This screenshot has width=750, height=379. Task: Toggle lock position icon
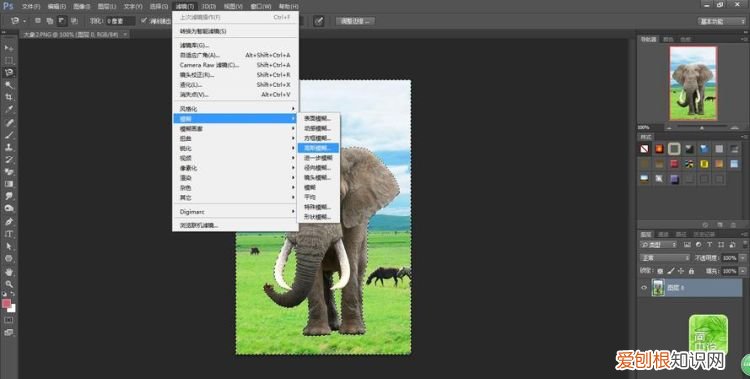click(681, 271)
